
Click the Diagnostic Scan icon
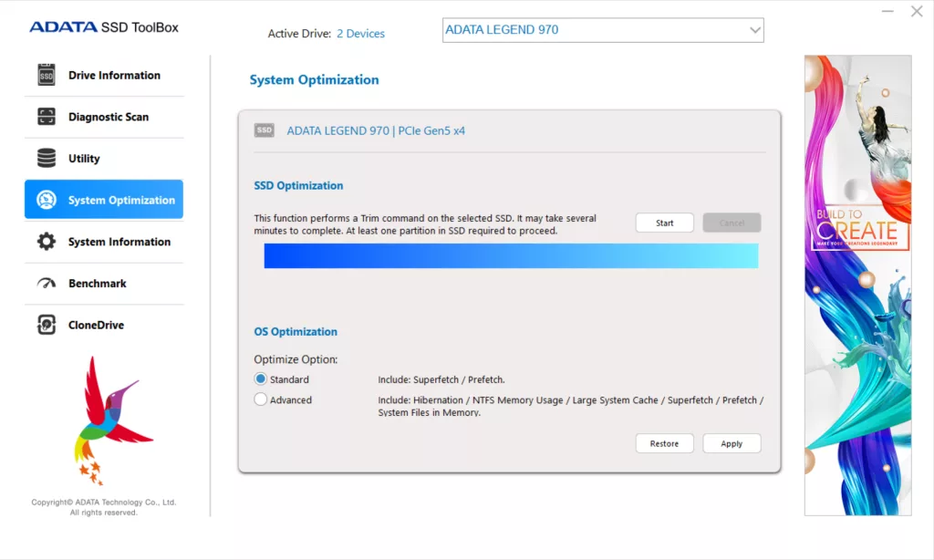pyautogui.click(x=46, y=117)
